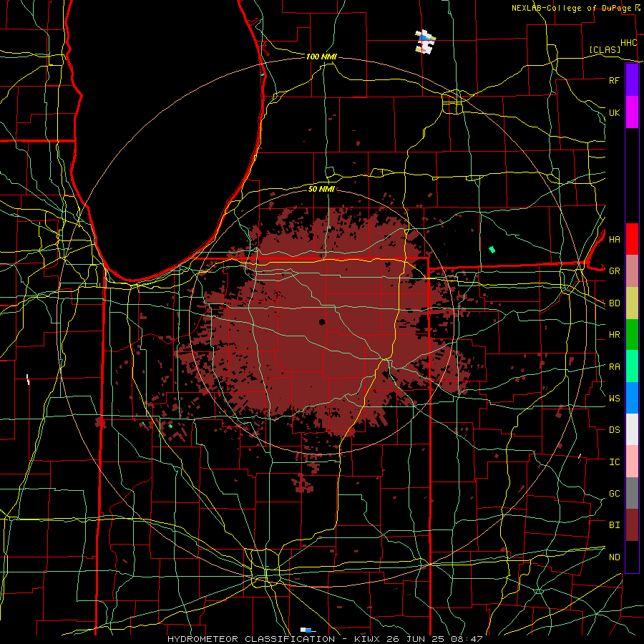
Task: Click the green rain echo east of 50 NMI ring
Action: click(x=492, y=249)
